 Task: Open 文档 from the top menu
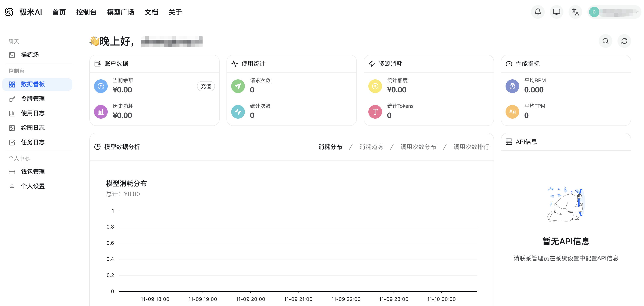coord(151,12)
